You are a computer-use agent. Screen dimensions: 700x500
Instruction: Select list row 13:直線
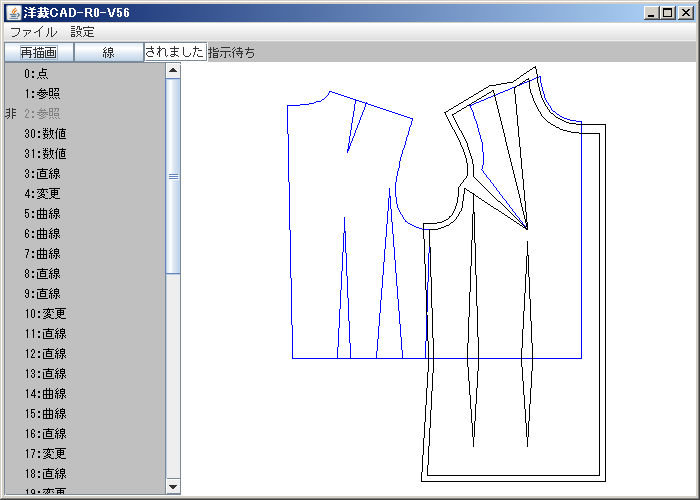pyautogui.click(x=85, y=374)
